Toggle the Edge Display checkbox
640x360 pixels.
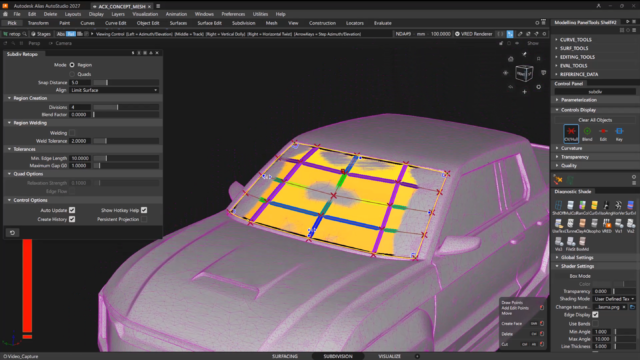(x=595, y=315)
